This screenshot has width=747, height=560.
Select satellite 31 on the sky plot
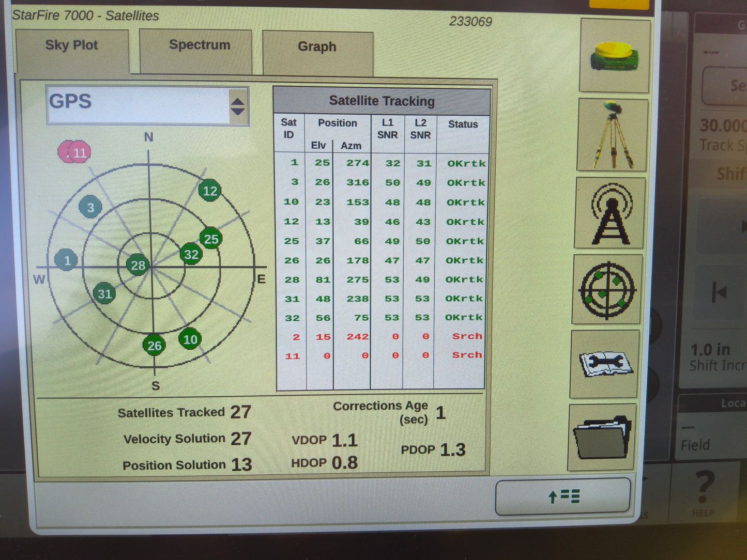[104, 294]
